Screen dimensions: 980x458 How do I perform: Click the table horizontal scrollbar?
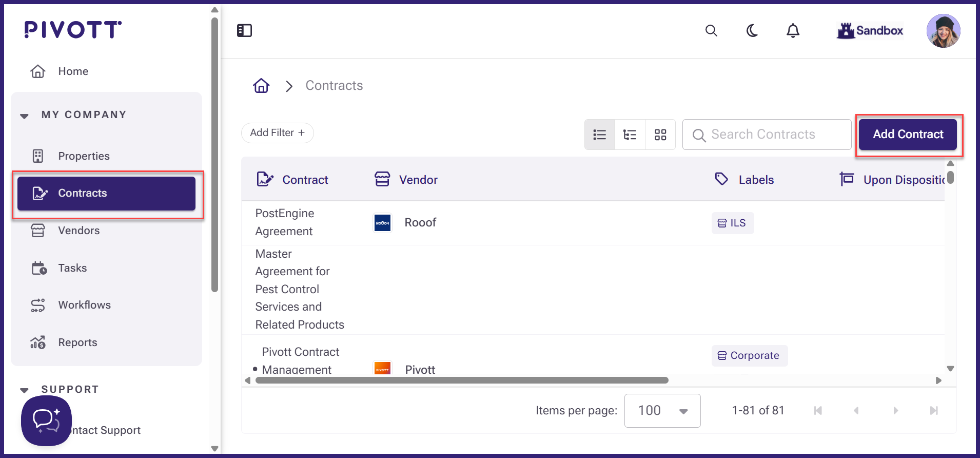[x=462, y=380]
